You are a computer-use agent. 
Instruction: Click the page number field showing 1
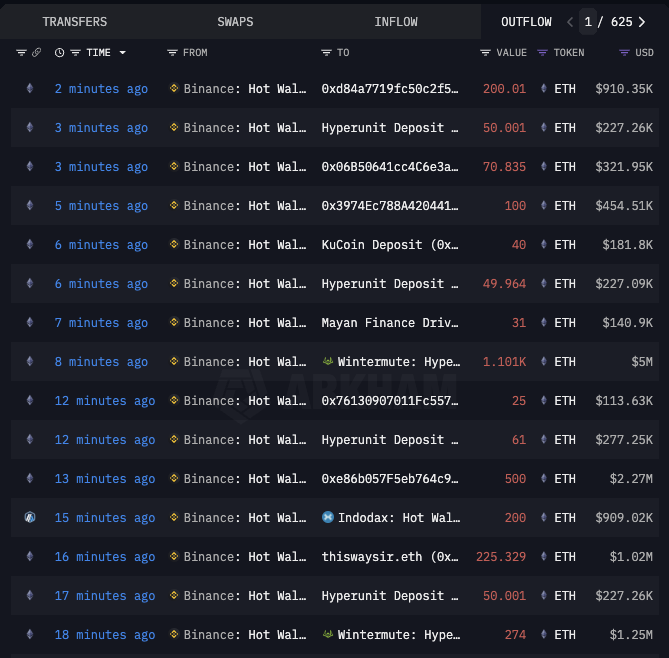[588, 22]
